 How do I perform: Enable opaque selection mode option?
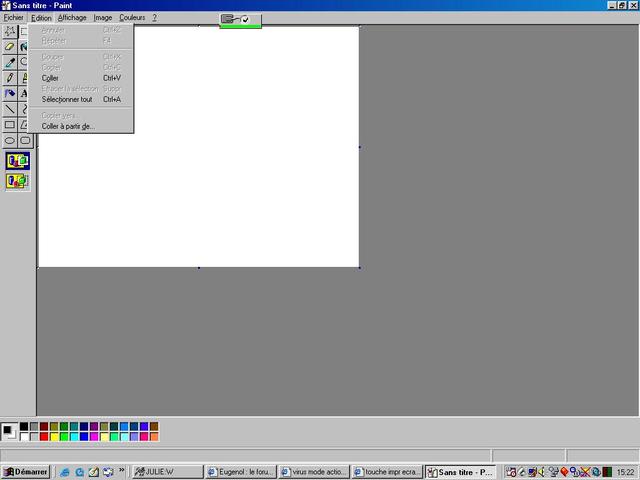tap(18, 161)
